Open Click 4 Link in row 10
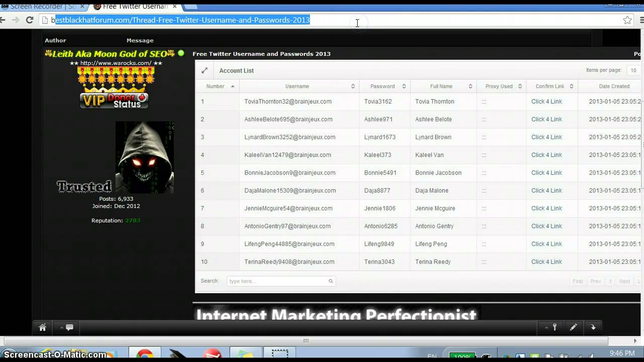Image resolution: width=644 pixels, height=362 pixels. pyautogui.click(x=546, y=262)
